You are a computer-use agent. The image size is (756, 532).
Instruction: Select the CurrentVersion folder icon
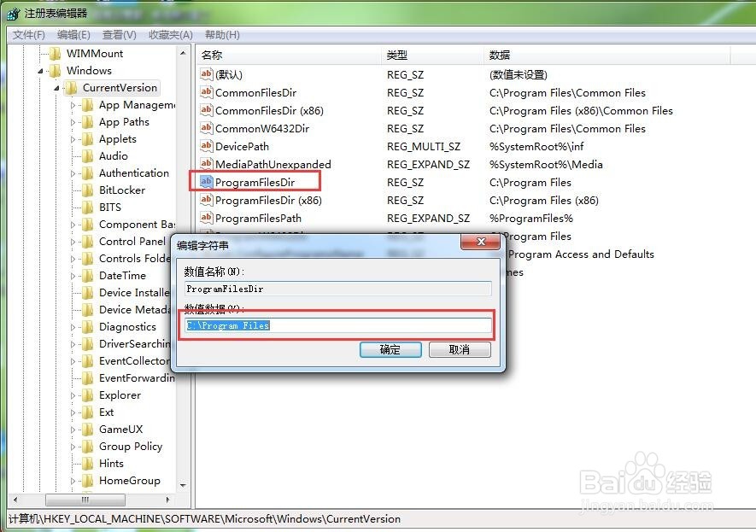coord(72,88)
